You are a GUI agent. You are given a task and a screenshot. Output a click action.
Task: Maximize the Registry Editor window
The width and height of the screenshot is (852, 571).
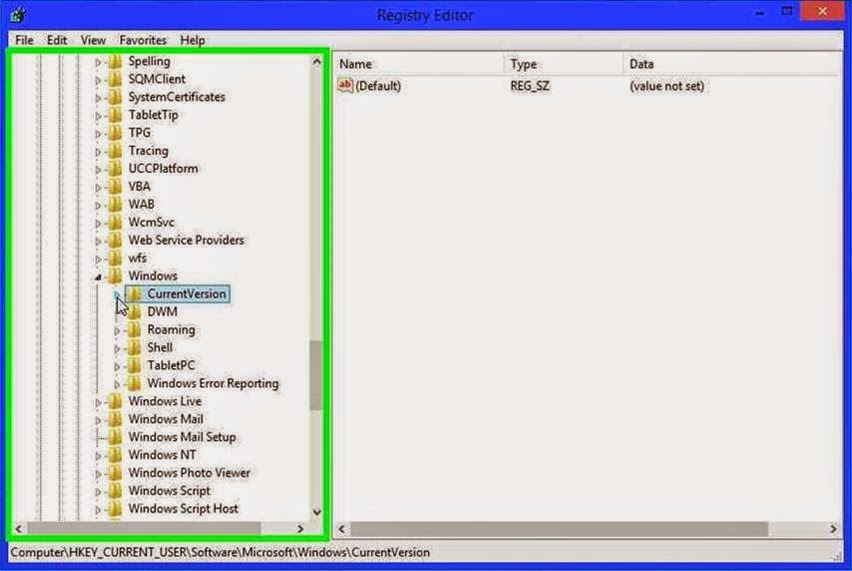787,11
